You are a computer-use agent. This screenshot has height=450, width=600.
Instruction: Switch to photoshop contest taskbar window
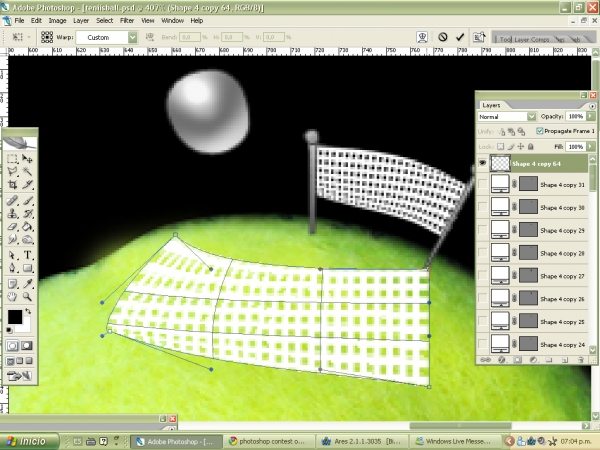coord(268,441)
